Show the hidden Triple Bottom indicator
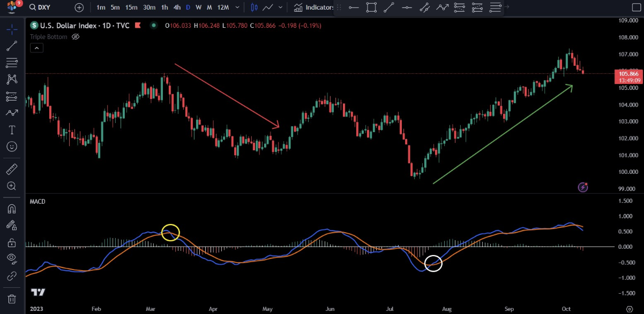The height and width of the screenshot is (314, 644). click(x=76, y=37)
